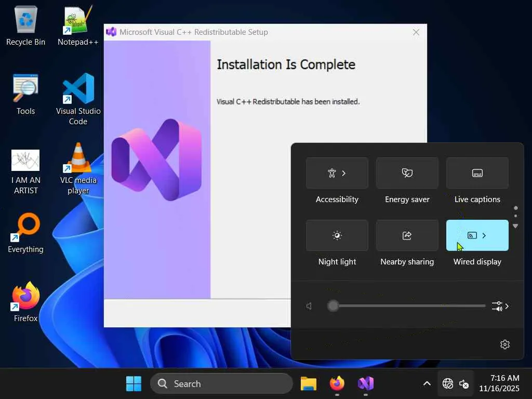Viewport: 532px width, 399px height.
Task: Expand the Wired display options chevron
Action: [x=484, y=235]
